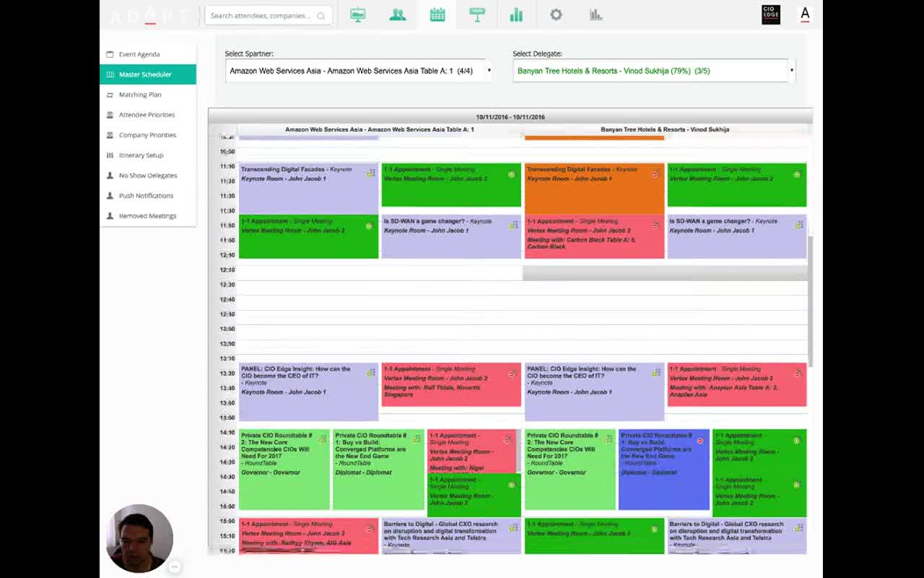Click plus icon on Amazon column 11:50 green appointment
The width and height of the screenshot is (924, 578).
click(369, 226)
